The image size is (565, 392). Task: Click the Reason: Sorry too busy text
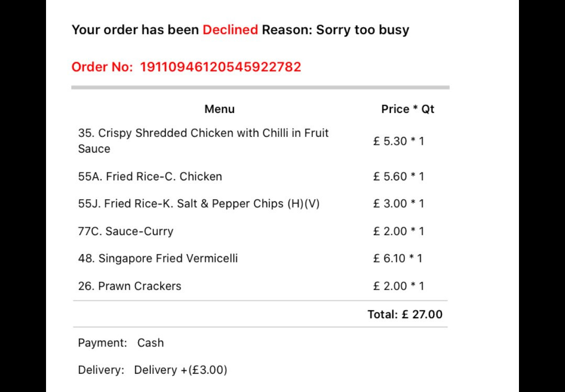tap(335, 30)
